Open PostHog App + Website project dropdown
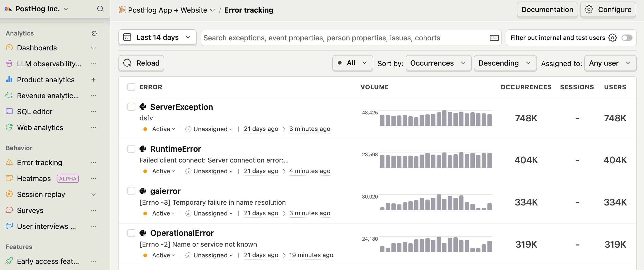The width and height of the screenshot is (644, 270). click(x=167, y=10)
